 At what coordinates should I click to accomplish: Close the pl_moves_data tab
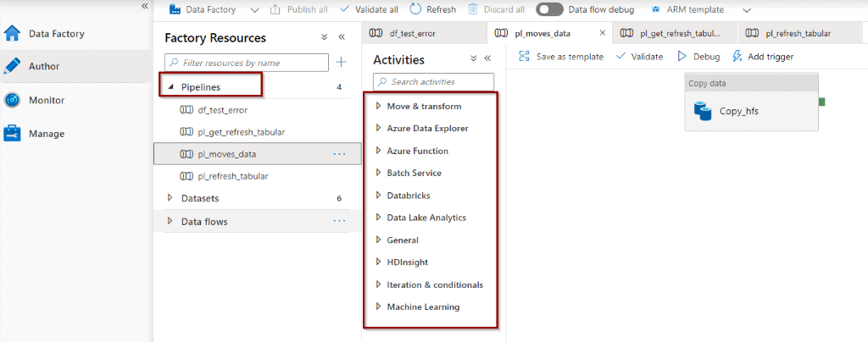click(x=603, y=33)
